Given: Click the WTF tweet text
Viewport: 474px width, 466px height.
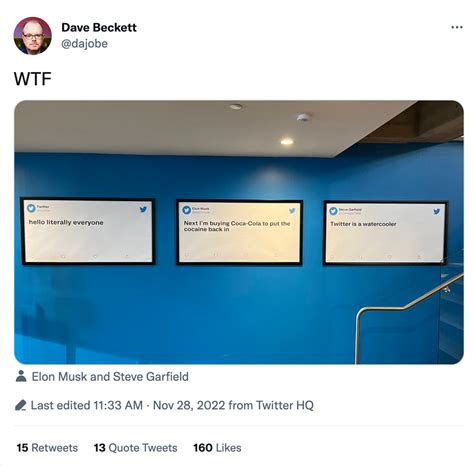Looking at the screenshot, I should pyautogui.click(x=33, y=79).
